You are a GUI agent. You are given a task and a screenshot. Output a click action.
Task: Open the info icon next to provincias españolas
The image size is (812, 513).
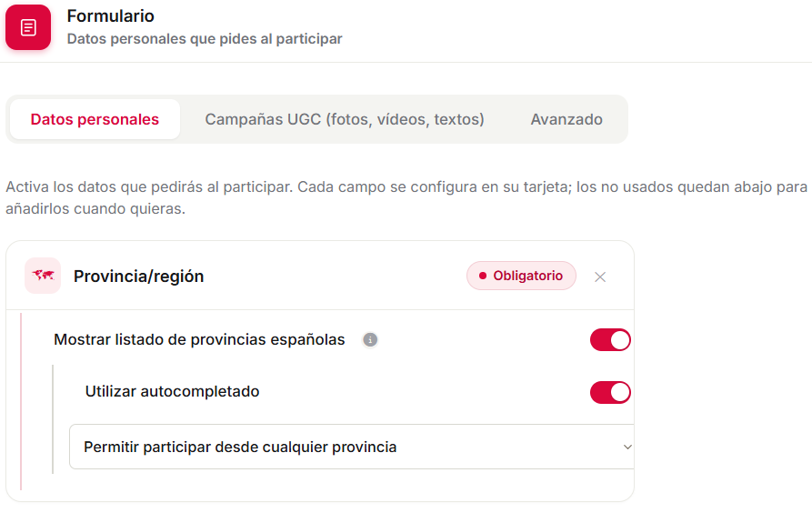(370, 340)
